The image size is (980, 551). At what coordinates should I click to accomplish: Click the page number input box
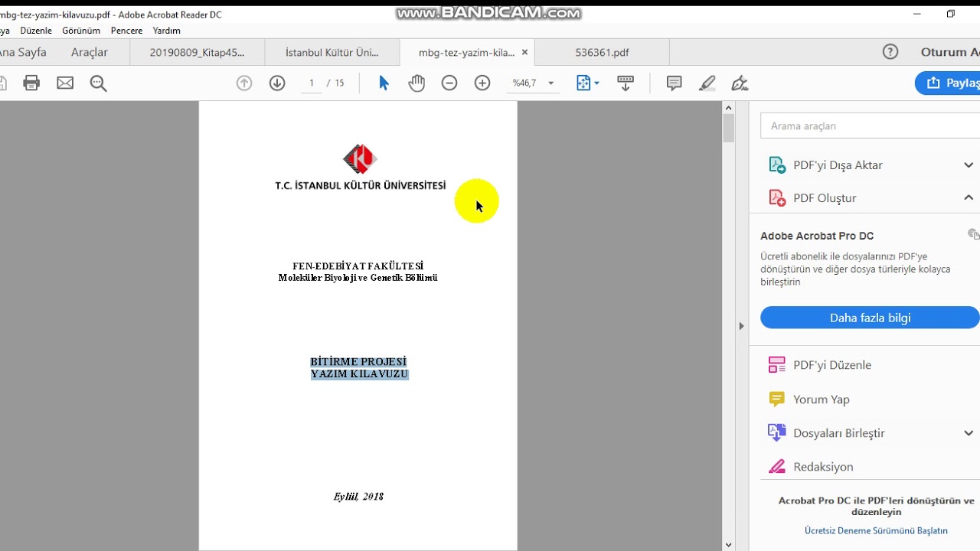(312, 83)
